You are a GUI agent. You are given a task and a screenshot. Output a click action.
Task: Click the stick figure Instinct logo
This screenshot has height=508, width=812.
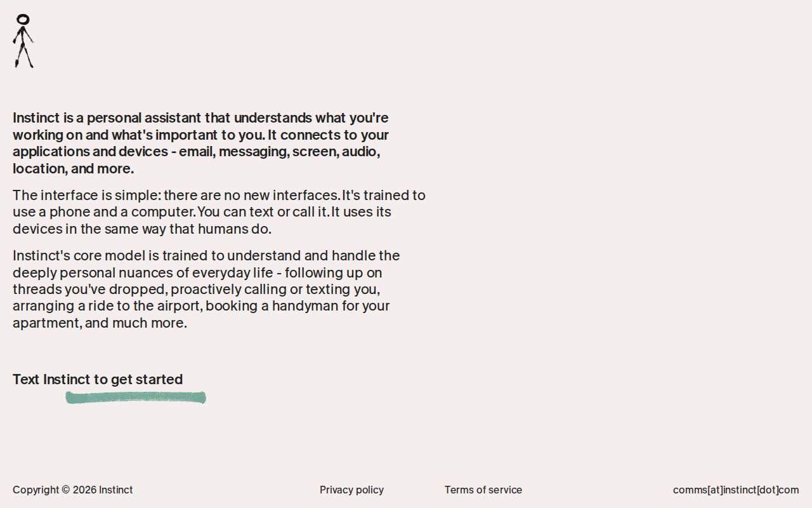(23, 41)
